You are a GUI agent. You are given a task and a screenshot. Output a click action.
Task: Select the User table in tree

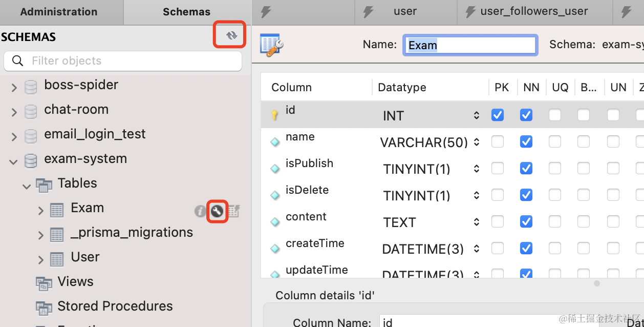85,257
